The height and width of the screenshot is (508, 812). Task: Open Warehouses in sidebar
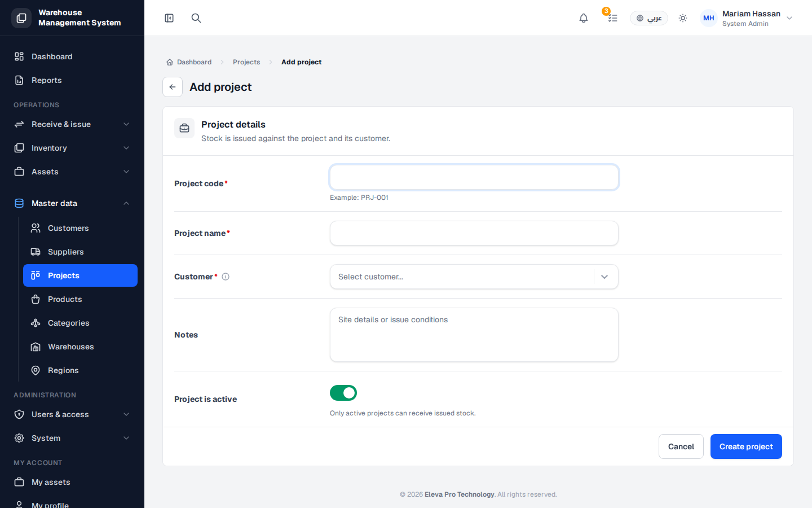[x=80, y=347]
